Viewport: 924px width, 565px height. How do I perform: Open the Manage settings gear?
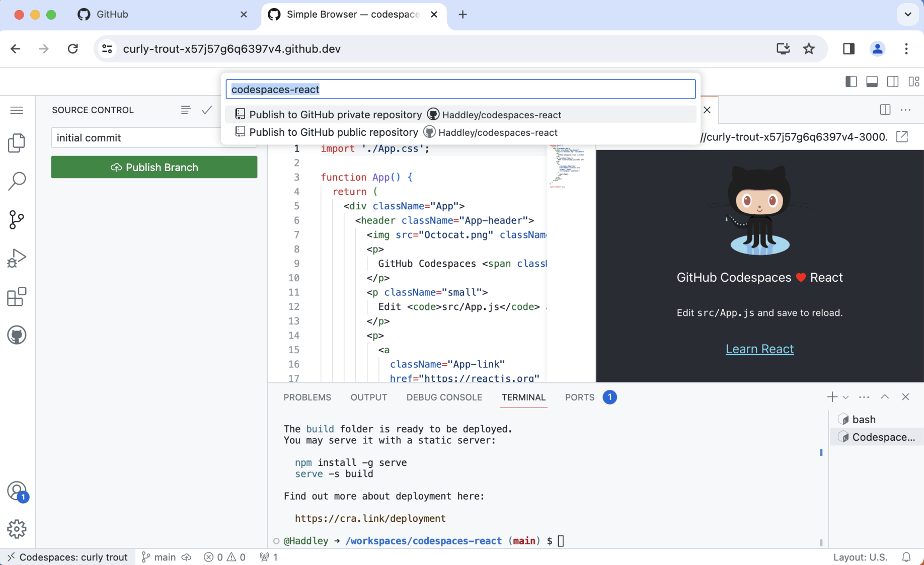[x=17, y=529]
